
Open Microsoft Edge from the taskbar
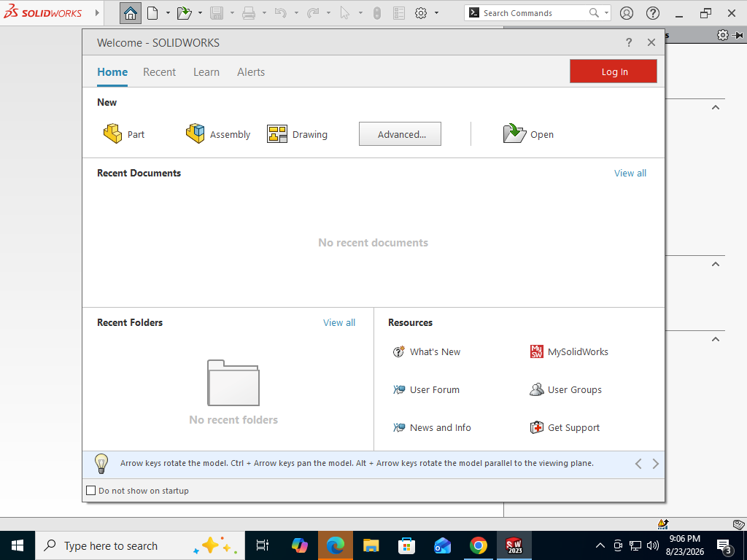(336, 545)
